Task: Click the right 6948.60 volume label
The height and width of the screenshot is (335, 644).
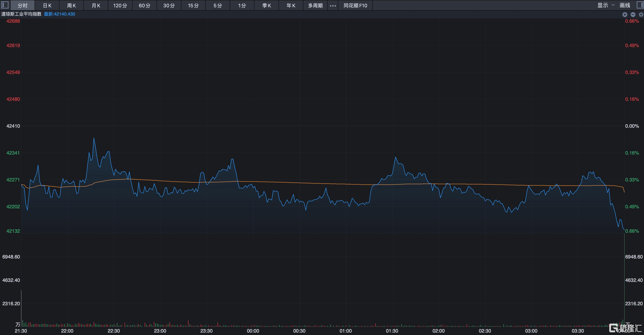Action: (634, 257)
